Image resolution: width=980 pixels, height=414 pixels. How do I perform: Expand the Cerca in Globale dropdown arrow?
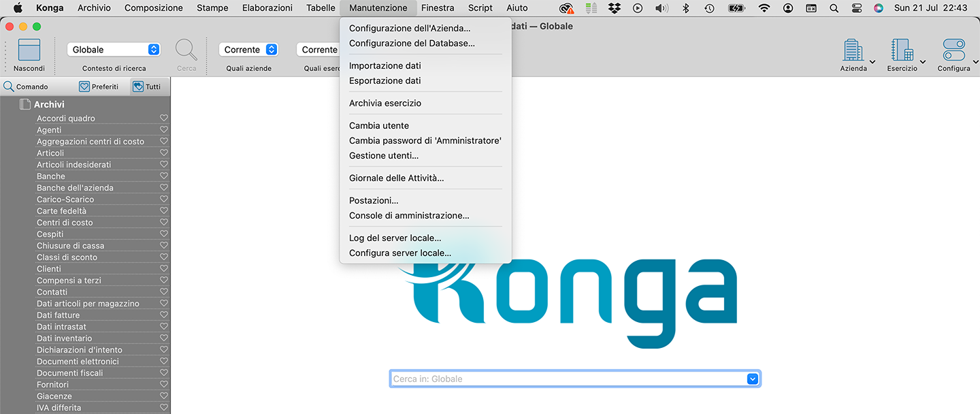coord(752,379)
